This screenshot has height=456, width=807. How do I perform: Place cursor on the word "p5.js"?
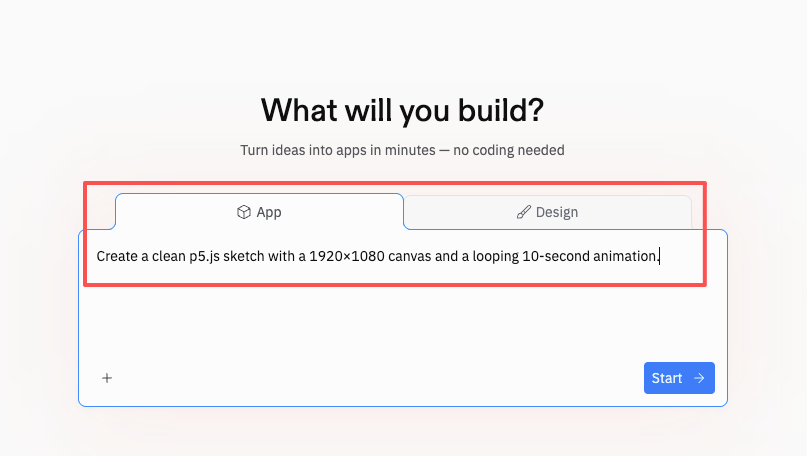pyautogui.click(x=205, y=256)
